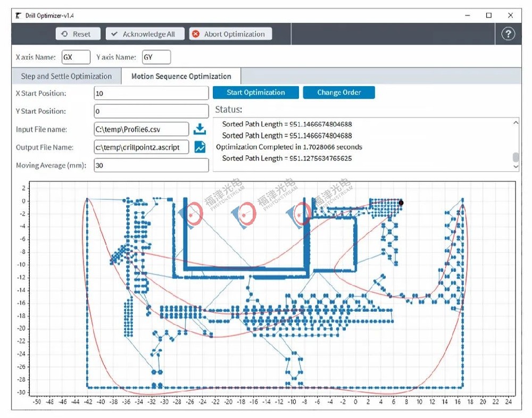The image size is (532, 418).
Task: Click the X Start Position field
Action: (x=151, y=93)
